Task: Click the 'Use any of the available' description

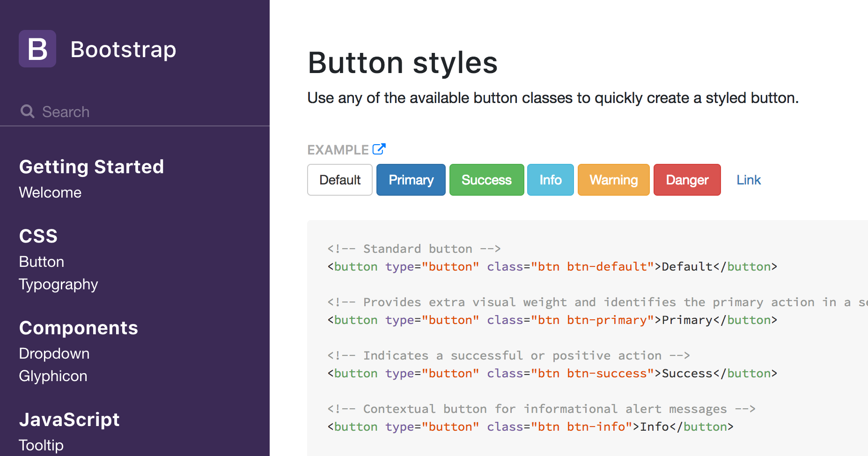Action: click(x=553, y=98)
